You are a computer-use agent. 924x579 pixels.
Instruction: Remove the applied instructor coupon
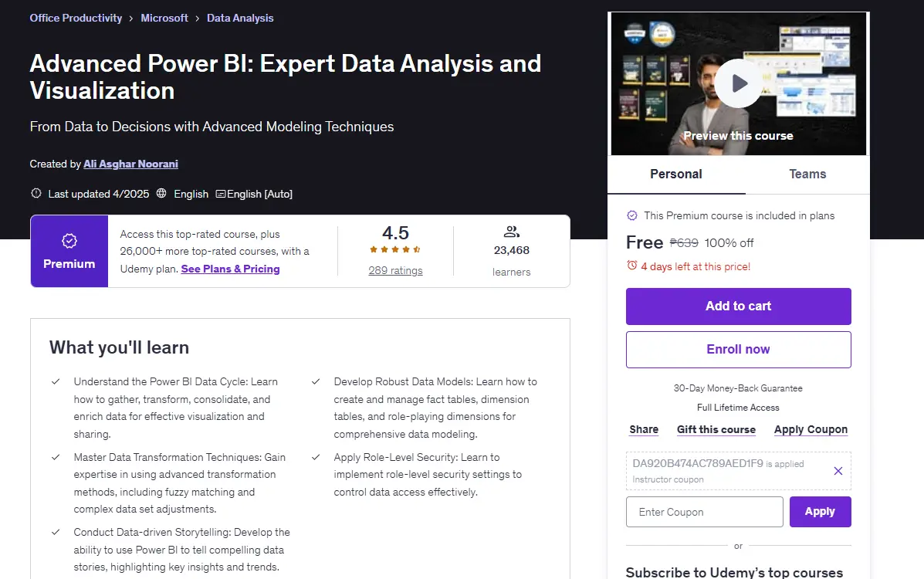click(838, 470)
